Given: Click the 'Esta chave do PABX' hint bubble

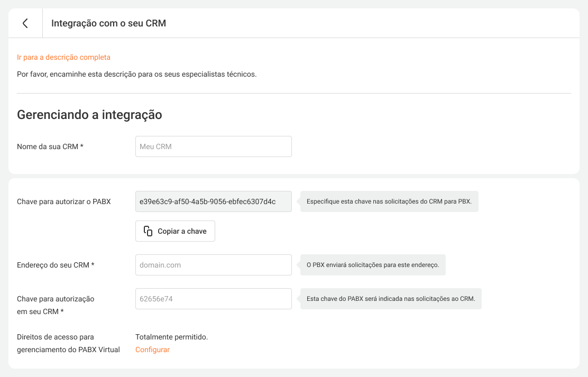Looking at the screenshot, I should click(391, 299).
